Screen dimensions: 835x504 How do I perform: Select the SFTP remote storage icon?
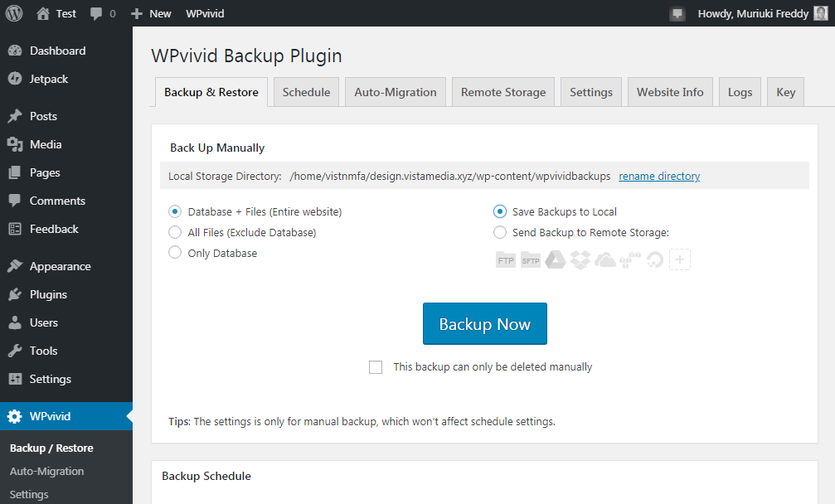pos(531,259)
